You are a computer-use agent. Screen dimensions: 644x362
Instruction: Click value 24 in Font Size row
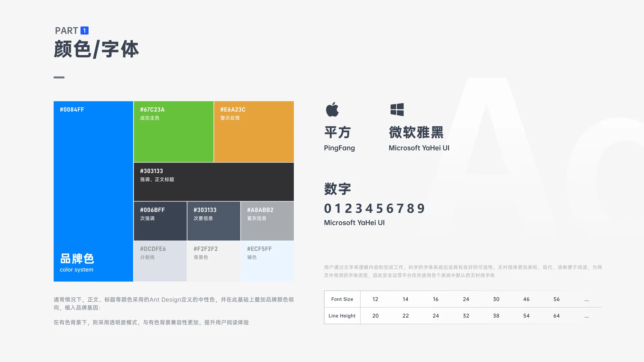[x=466, y=299]
